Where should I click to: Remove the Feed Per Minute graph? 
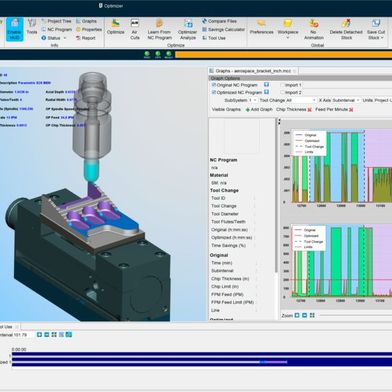[x=351, y=110]
